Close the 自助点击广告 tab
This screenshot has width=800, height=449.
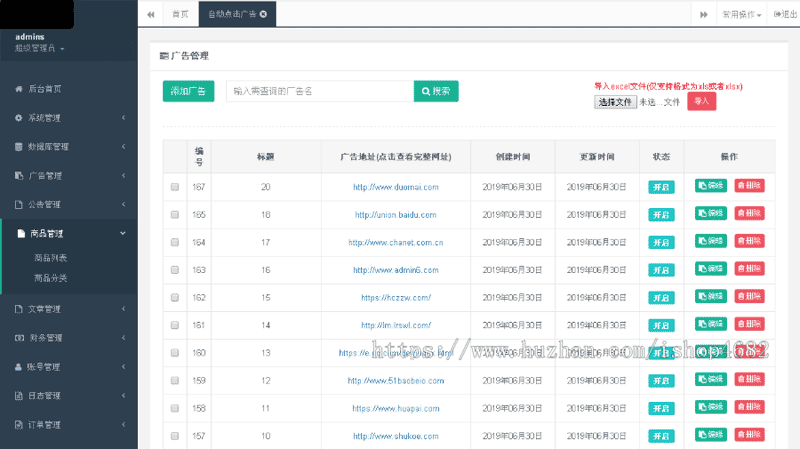263,14
